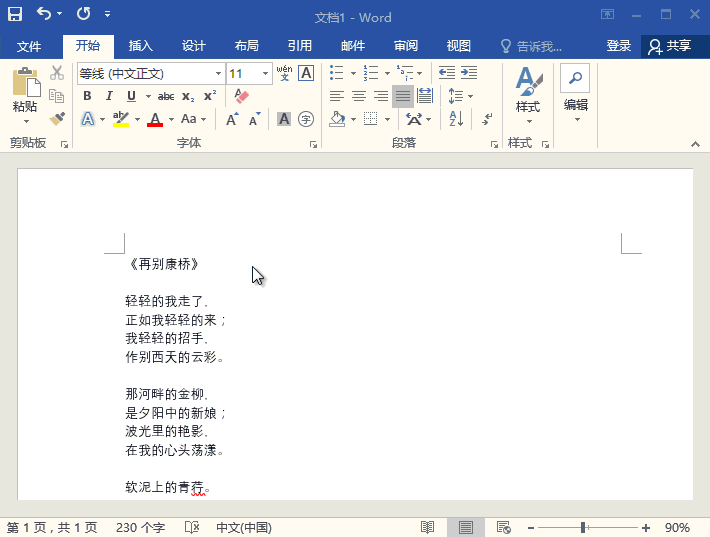Image resolution: width=710 pixels, height=537 pixels.
Task: Open the line spacing dropdown
Action: [470, 96]
